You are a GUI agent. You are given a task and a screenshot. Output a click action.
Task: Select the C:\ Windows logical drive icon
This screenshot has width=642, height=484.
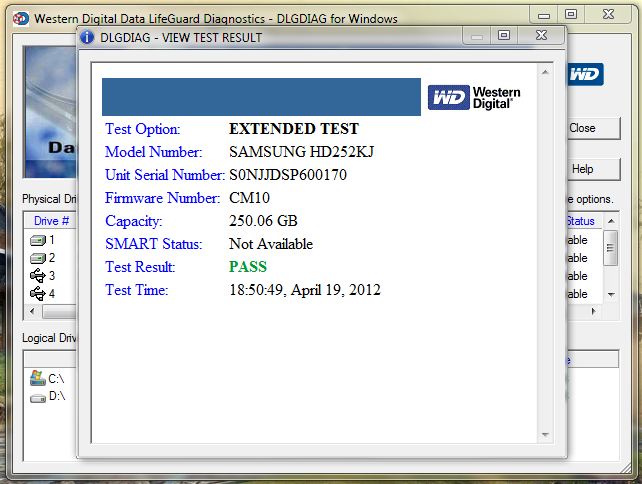37,378
